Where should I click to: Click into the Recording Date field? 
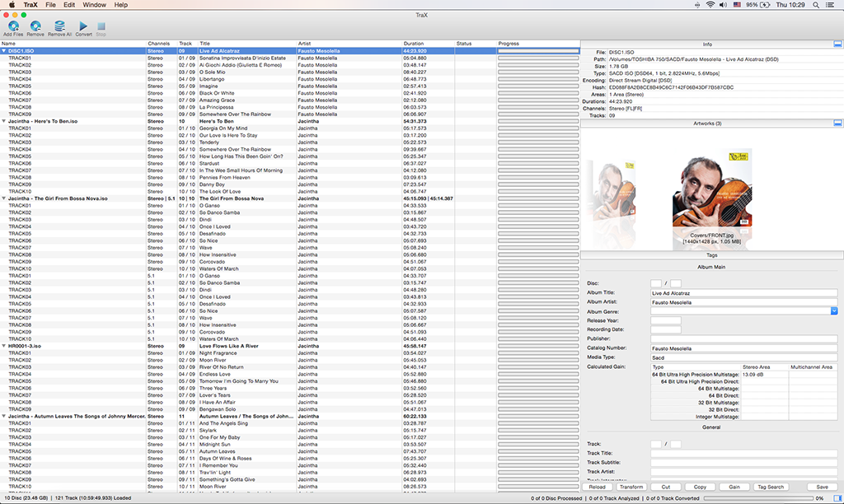(666, 329)
